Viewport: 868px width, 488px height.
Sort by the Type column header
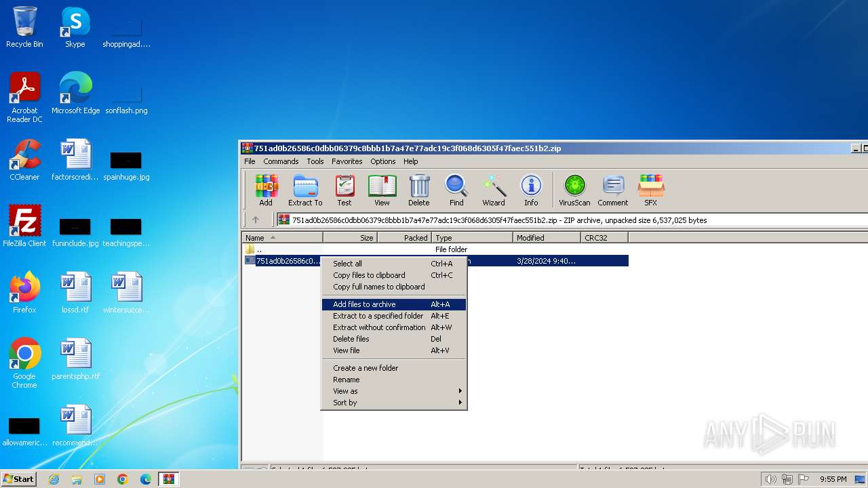tap(472, 238)
